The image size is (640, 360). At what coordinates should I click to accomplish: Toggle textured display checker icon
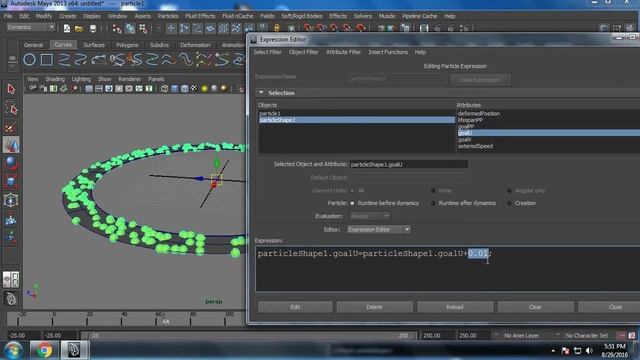pyautogui.click(x=194, y=88)
